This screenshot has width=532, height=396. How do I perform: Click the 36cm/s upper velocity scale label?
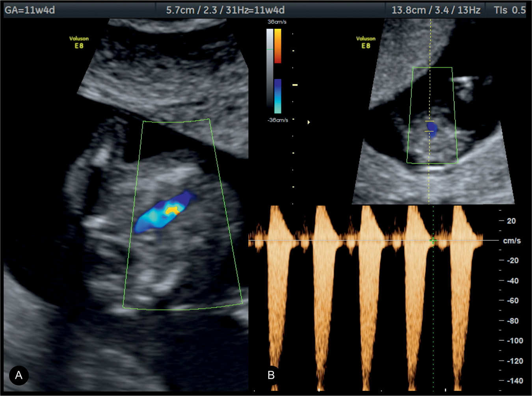277,22
